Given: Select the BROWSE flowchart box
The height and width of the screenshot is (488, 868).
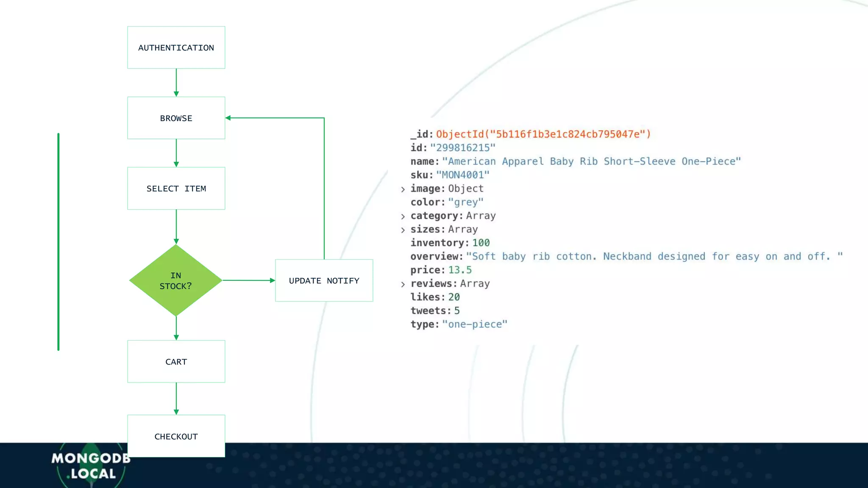Looking at the screenshot, I should 176,118.
